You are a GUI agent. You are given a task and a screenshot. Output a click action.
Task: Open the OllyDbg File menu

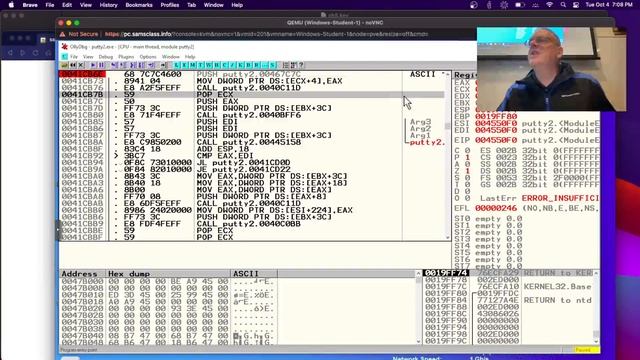click(74, 57)
